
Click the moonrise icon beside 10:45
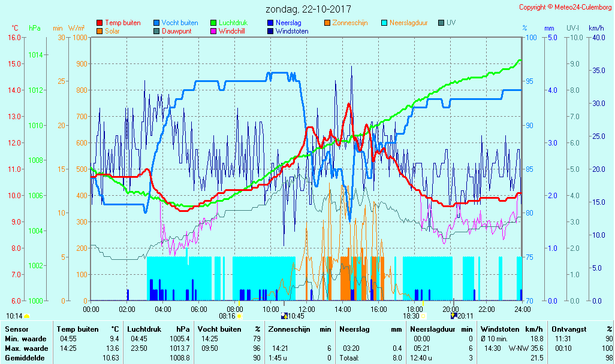coord(284,316)
